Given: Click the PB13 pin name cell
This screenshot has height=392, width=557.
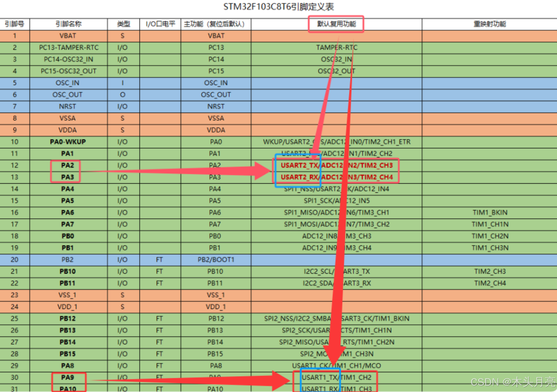Looking at the screenshot, I should (x=68, y=330).
